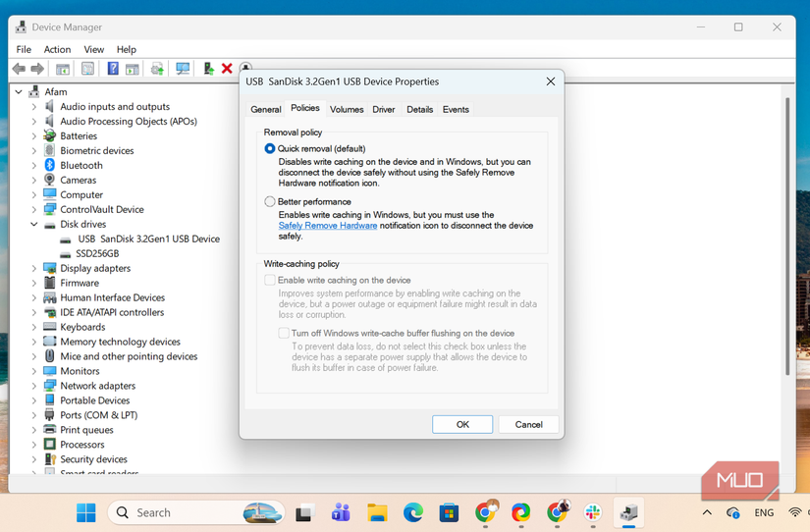Click the Cameras category icon
Viewport: 810px width, 532px height.
(50, 180)
